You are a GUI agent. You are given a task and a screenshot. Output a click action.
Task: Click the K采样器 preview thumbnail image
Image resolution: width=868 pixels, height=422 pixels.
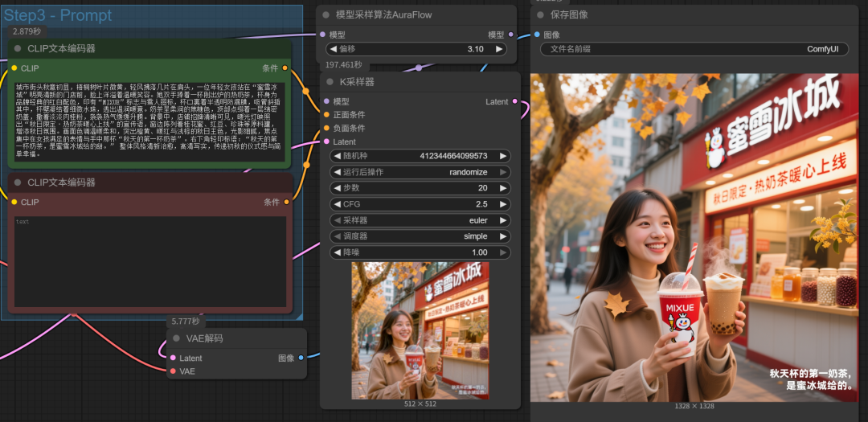[x=420, y=330]
